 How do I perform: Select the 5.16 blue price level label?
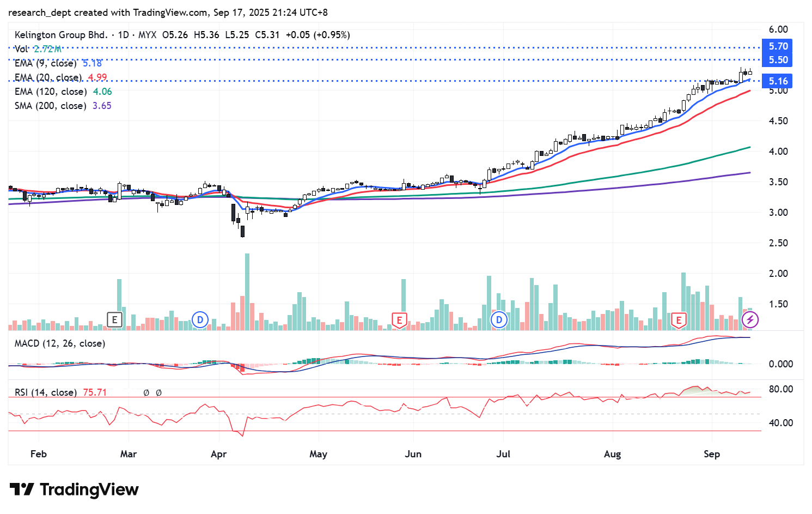(x=777, y=81)
